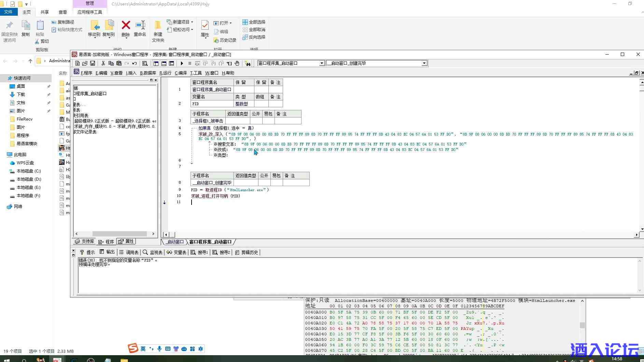Click the Run (play) toolbar button
Image resolution: width=644 pixels, height=362 pixels.
click(182, 64)
